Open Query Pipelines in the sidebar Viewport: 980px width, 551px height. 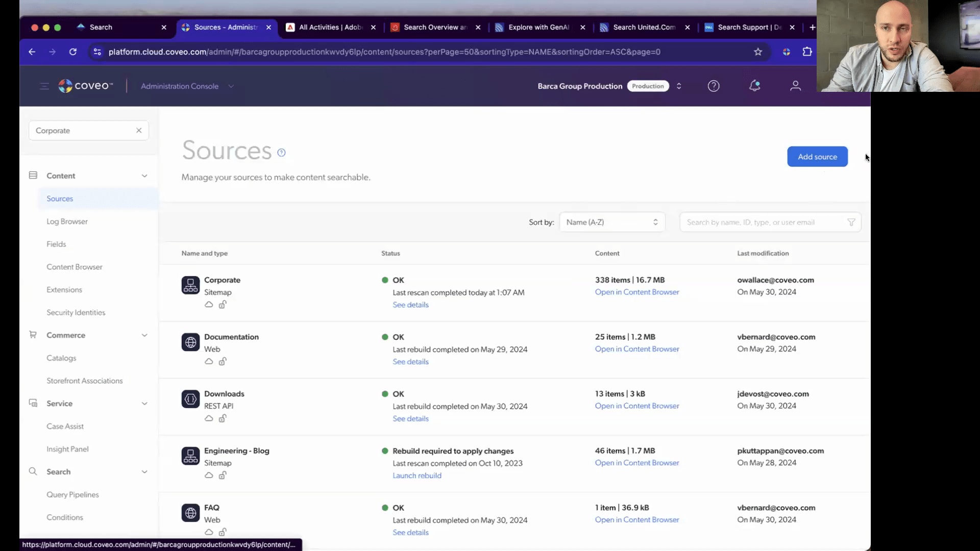pyautogui.click(x=72, y=495)
